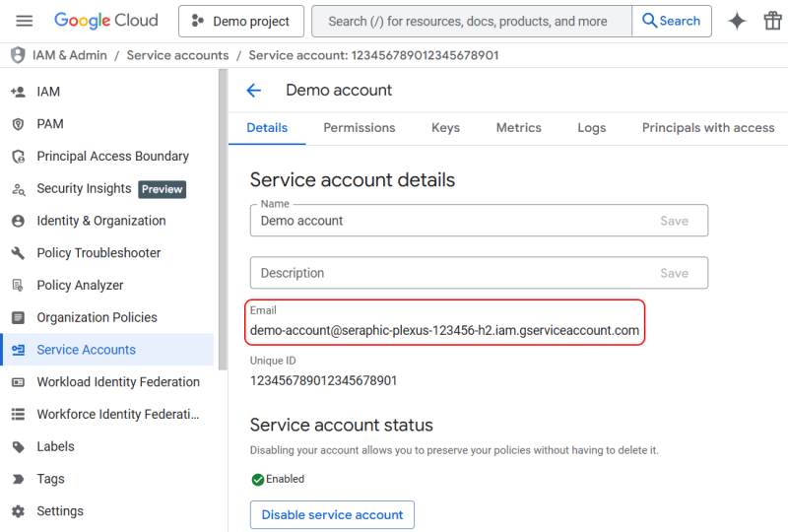Click the PAM shield icon
Image resolution: width=788 pixels, height=532 pixels.
coord(18,124)
